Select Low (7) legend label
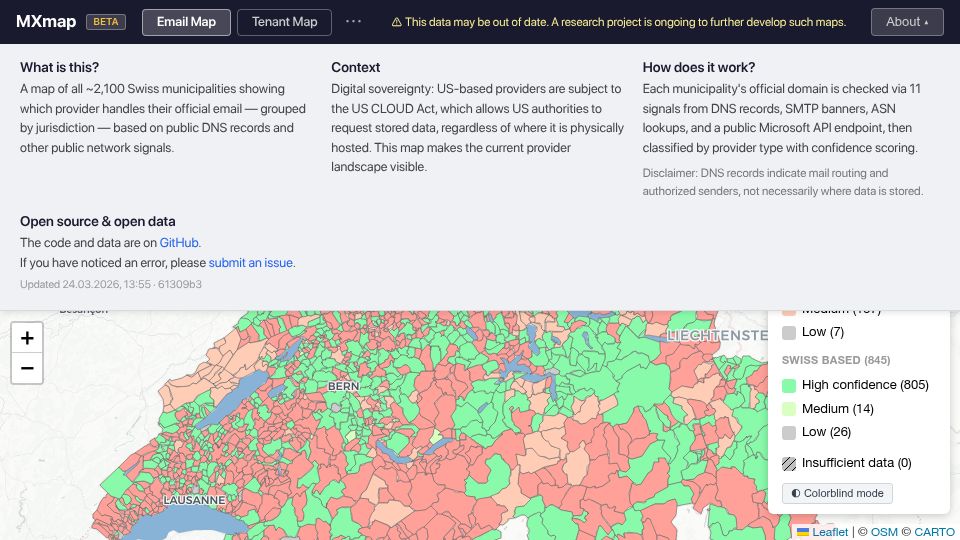Viewport: 960px width, 540px height. 823,332
